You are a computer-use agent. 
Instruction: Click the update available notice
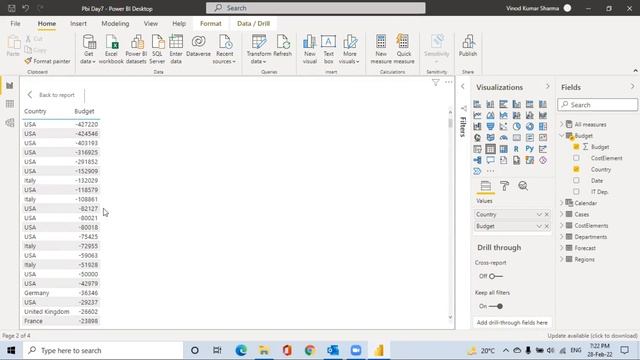[592, 336]
